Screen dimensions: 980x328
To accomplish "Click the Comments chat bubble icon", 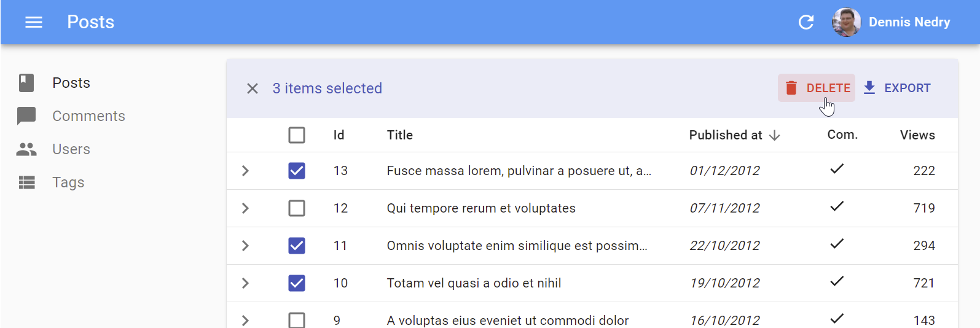I will pos(26,116).
